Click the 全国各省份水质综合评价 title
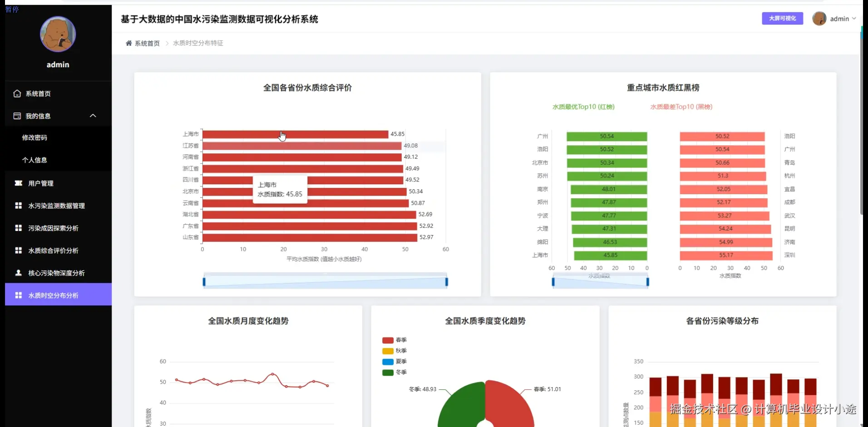 coord(308,88)
